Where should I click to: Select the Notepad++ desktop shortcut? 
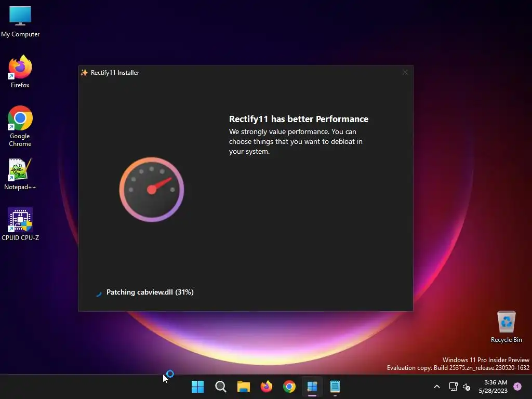tap(20, 174)
